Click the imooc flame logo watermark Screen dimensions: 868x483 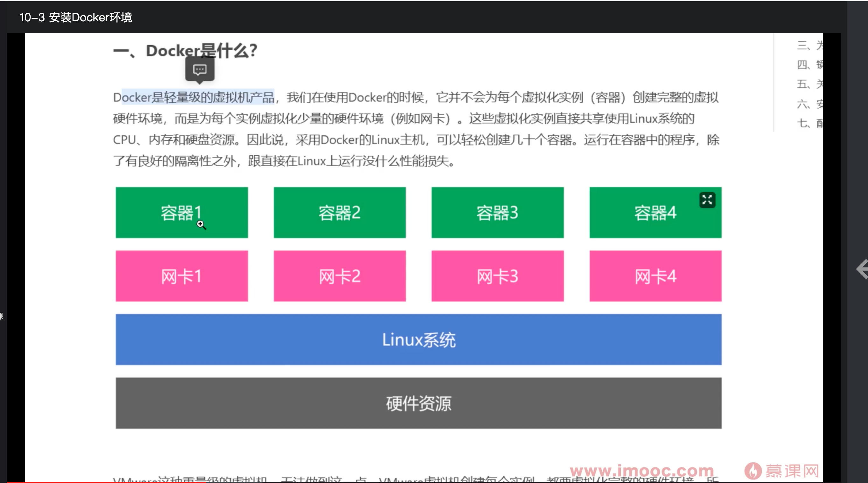[753, 471]
